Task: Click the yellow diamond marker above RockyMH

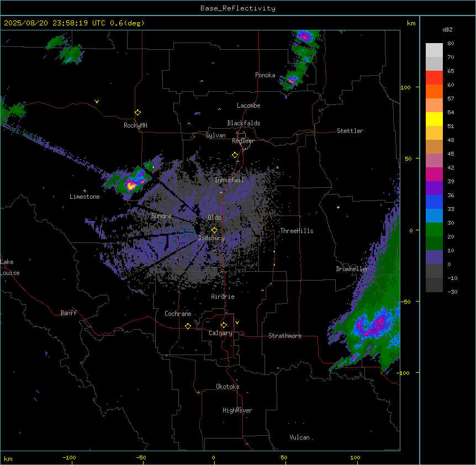Action: click(x=137, y=113)
